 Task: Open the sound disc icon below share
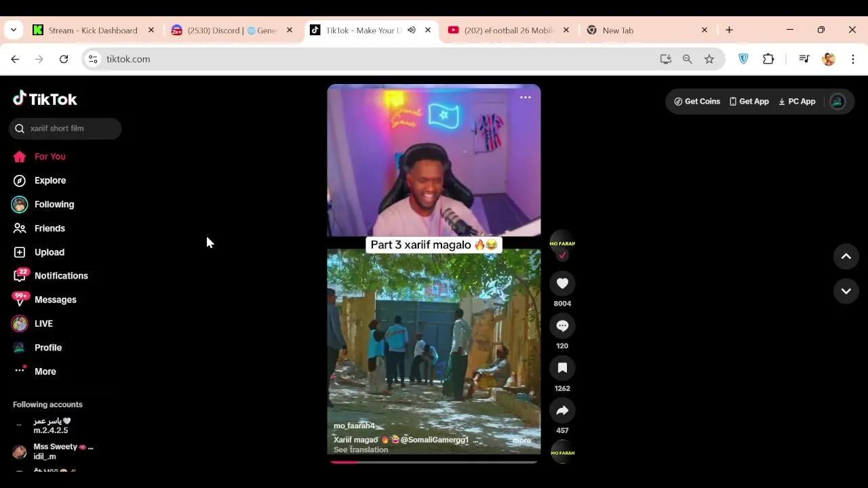click(562, 452)
